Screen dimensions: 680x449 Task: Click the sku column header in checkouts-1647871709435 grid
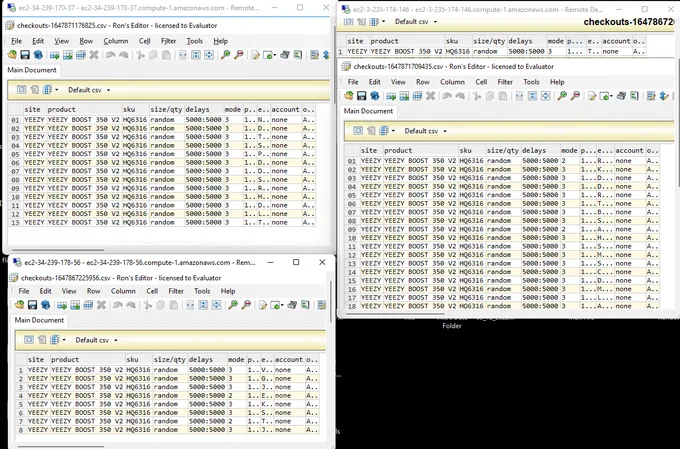(x=472, y=150)
